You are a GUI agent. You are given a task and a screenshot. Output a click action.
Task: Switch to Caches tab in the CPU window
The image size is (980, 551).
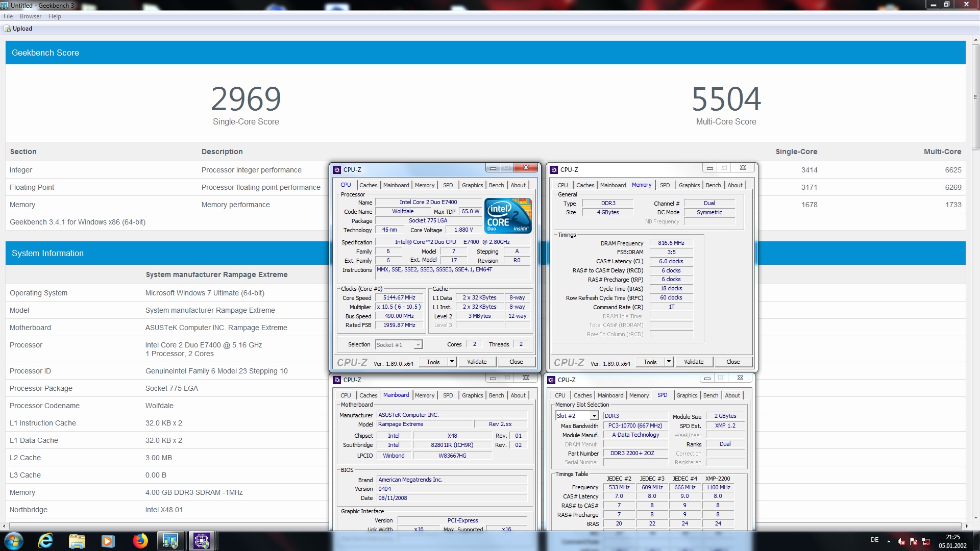[x=368, y=185]
